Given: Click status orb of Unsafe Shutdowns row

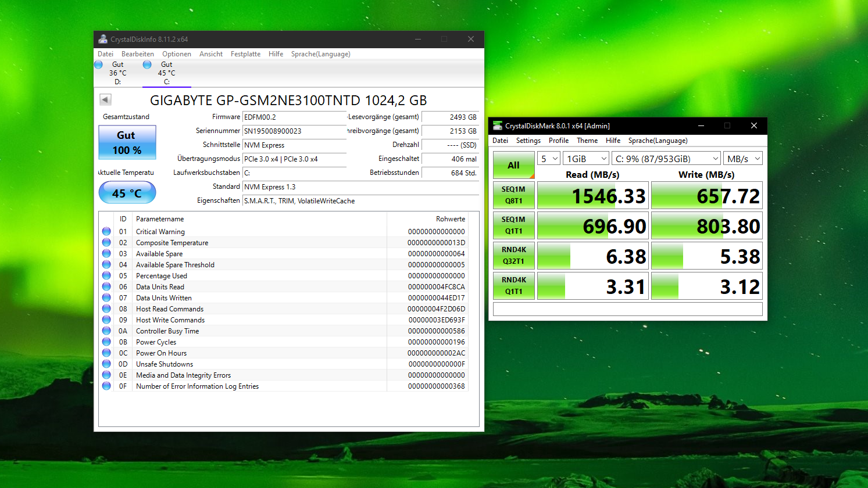Looking at the screenshot, I should coord(106,364).
